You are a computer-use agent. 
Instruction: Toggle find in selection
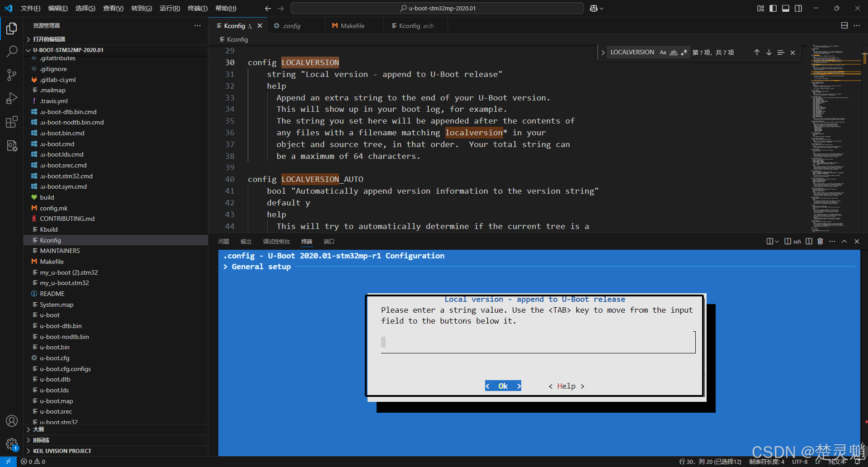(x=781, y=52)
